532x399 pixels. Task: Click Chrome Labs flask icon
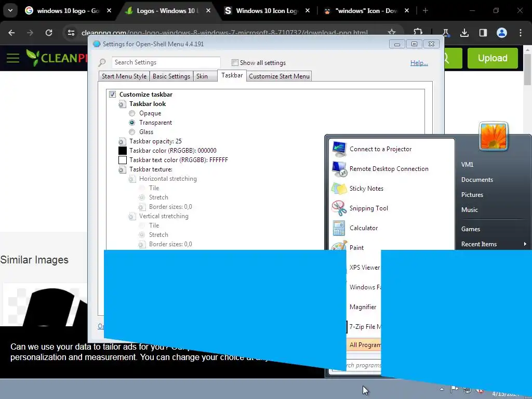click(x=445, y=33)
